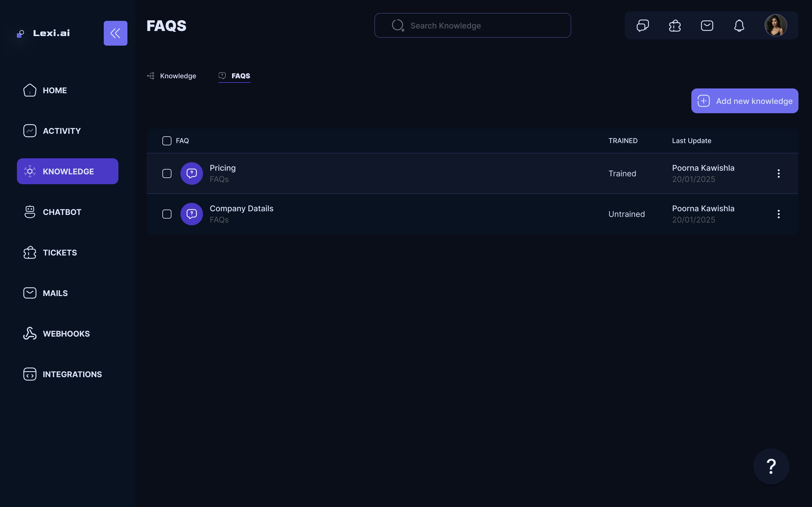Open WEBHOOKS from the sidebar

click(x=66, y=334)
